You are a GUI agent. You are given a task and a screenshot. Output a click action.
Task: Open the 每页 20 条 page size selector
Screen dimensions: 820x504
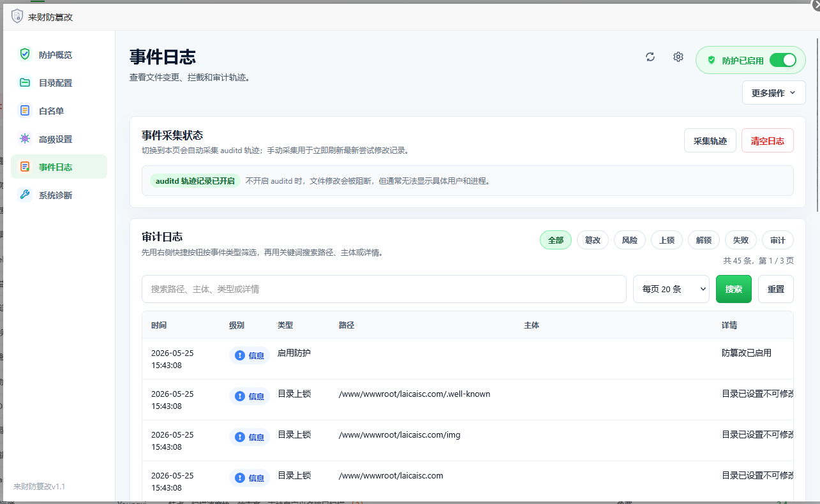[x=671, y=289]
